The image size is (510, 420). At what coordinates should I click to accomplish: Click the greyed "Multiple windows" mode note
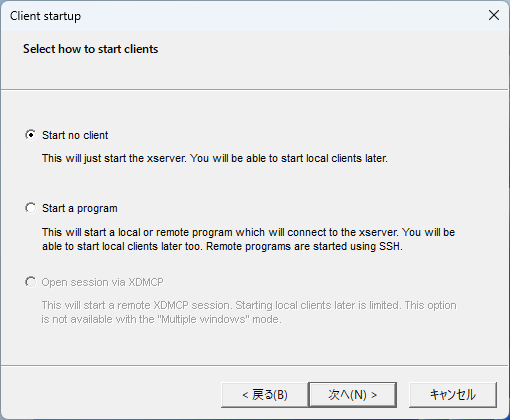162,319
